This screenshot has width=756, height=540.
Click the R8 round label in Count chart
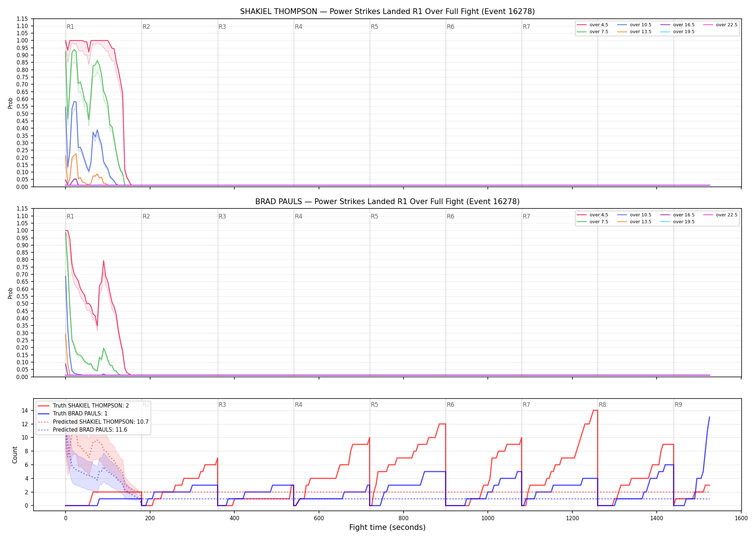pos(602,405)
